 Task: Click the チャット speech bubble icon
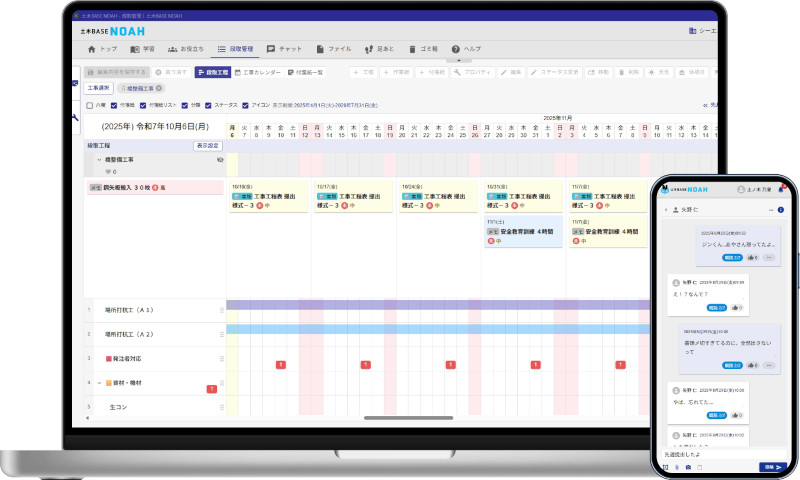click(271, 48)
